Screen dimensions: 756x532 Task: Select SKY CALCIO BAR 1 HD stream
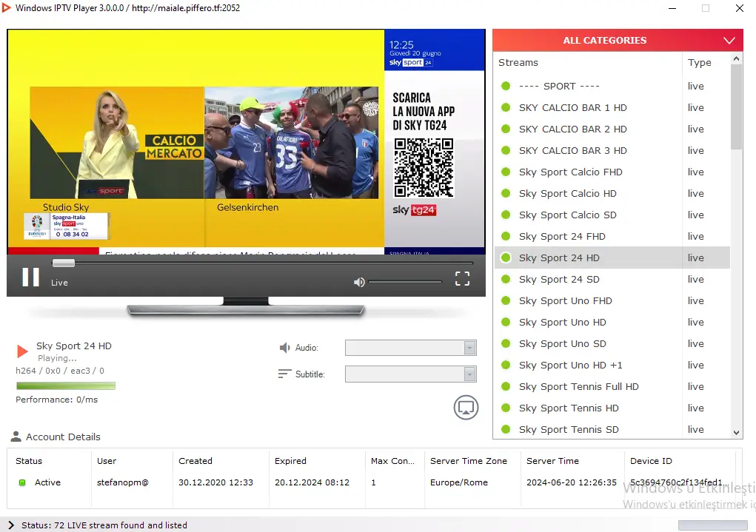[x=612, y=107]
